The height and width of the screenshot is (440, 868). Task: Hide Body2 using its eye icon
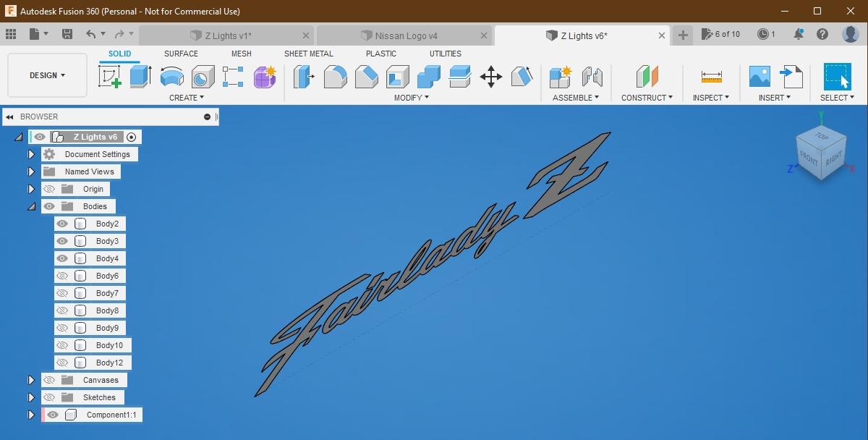tap(62, 224)
